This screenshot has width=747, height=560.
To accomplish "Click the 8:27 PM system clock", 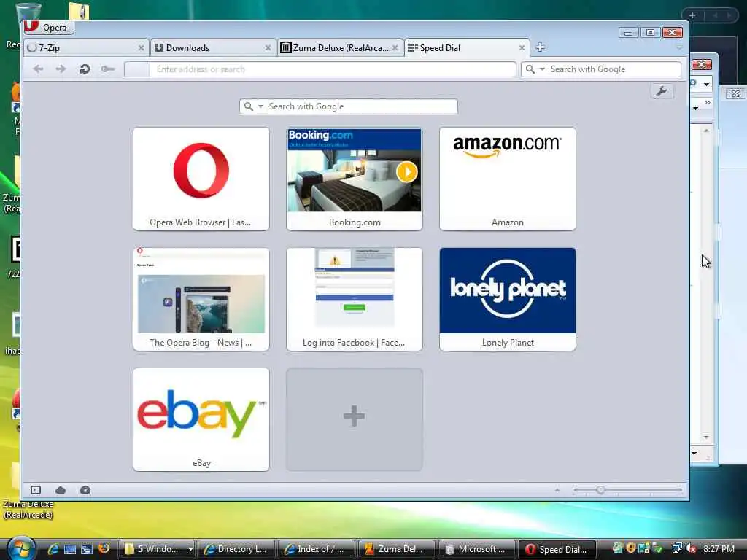I will tap(719, 548).
